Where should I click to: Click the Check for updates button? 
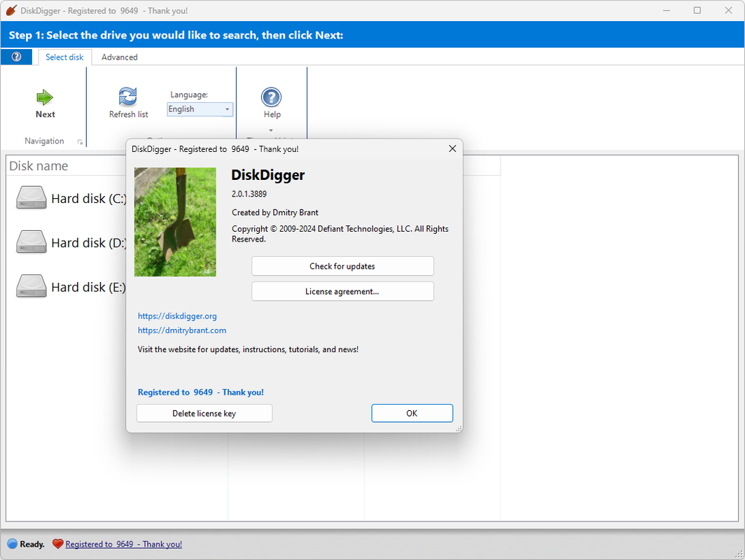(342, 266)
